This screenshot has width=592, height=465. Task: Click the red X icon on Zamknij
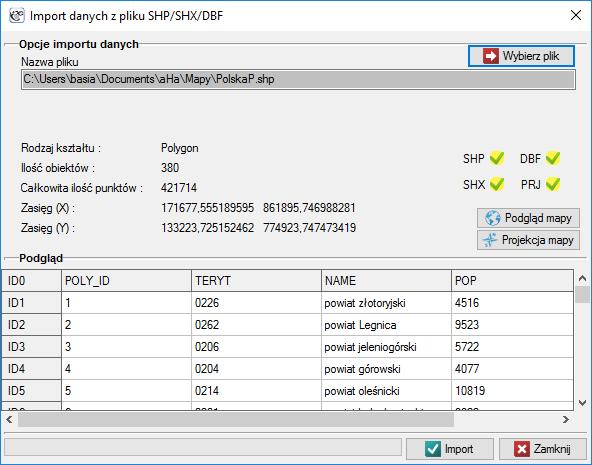tap(522, 449)
